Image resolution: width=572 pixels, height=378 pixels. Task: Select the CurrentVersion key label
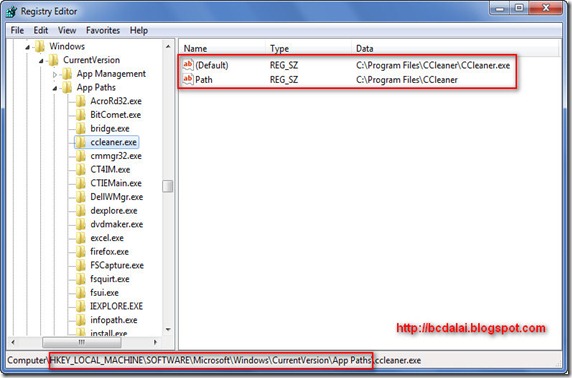click(91, 60)
